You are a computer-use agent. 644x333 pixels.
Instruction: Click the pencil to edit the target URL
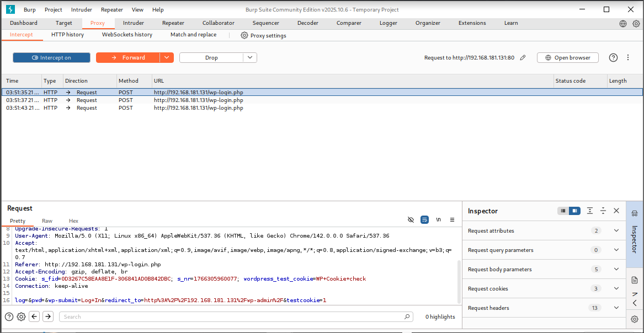pyautogui.click(x=523, y=57)
